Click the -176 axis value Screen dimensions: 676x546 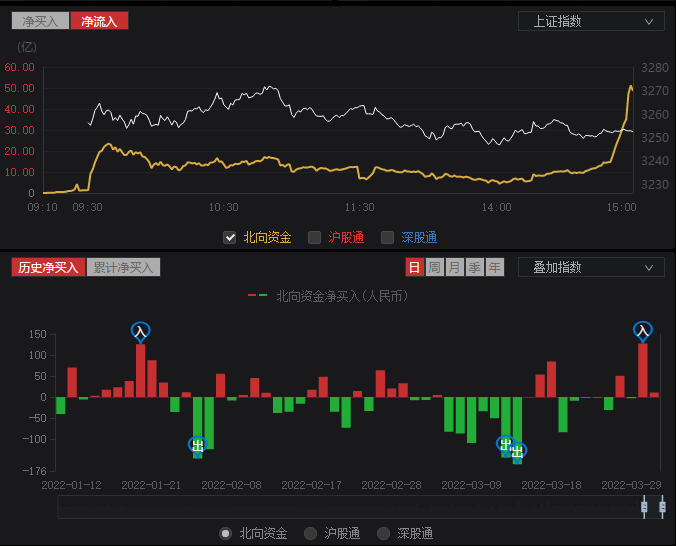pyautogui.click(x=34, y=471)
